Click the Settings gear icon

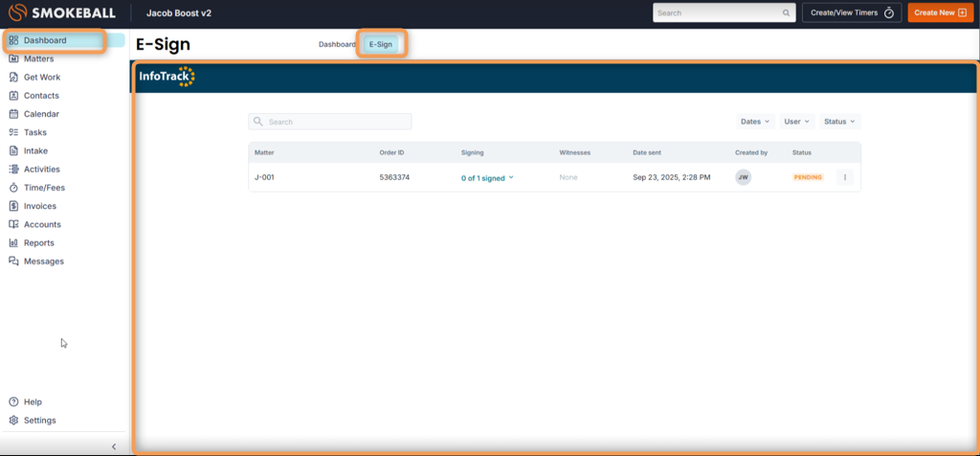(13, 421)
